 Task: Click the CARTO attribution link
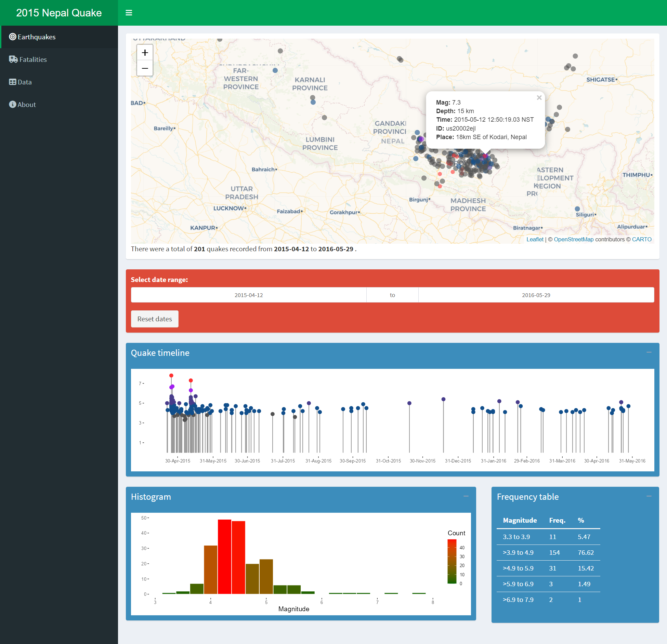pos(643,239)
